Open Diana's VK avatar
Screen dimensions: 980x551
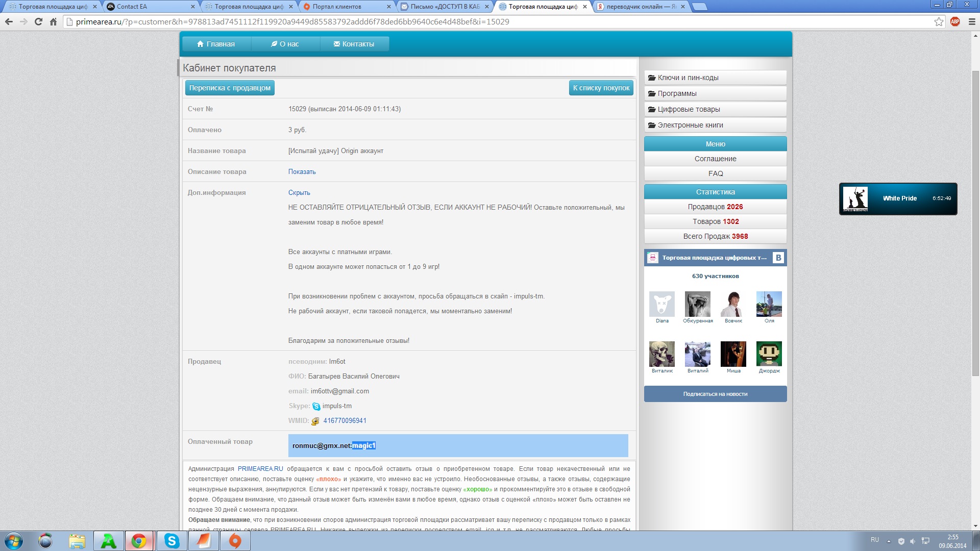click(662, 304)
